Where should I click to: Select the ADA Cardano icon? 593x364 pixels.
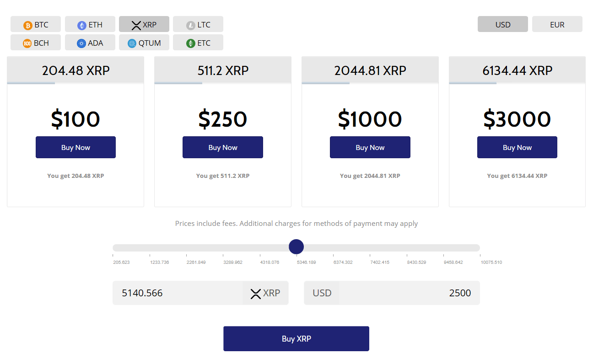point(81,43)
